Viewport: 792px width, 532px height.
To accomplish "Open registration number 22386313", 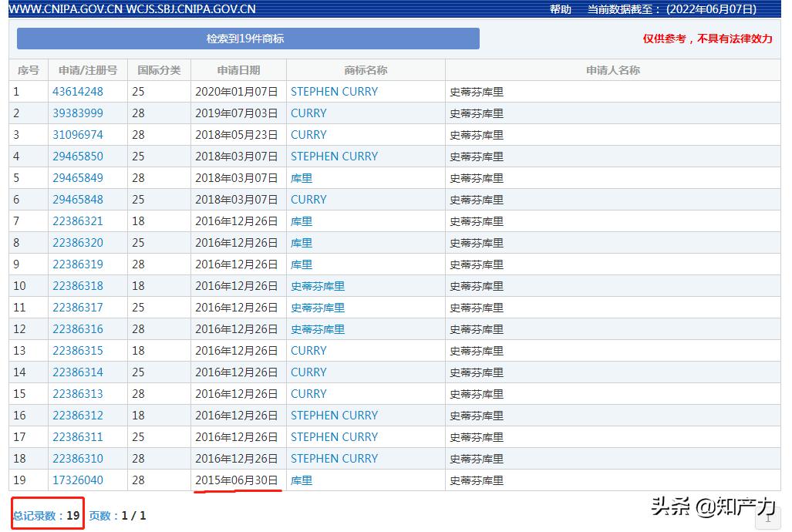I will pos(78,393).
